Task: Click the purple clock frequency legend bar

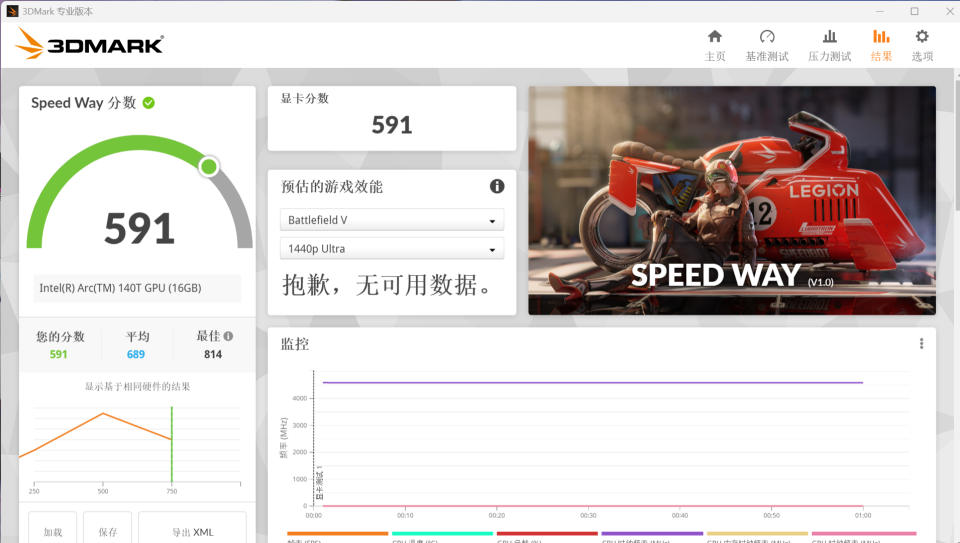Action: [652, 534]
